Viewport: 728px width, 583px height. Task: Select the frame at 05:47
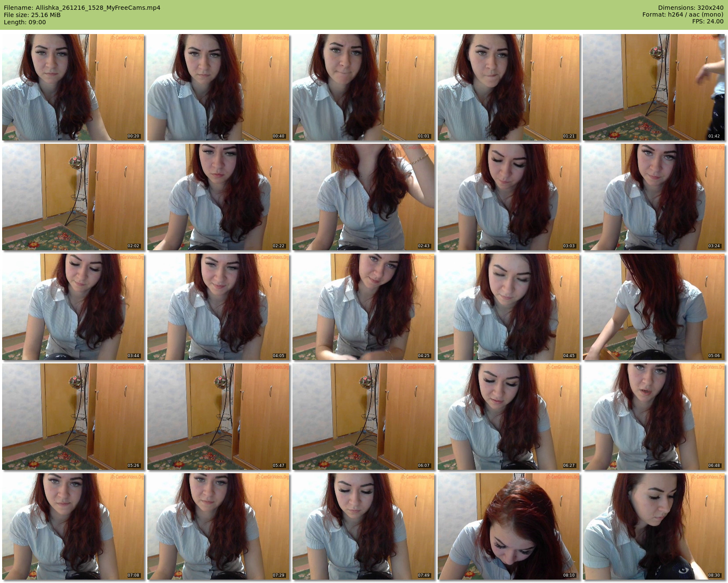pyautogui.click(x=218, y=417)
